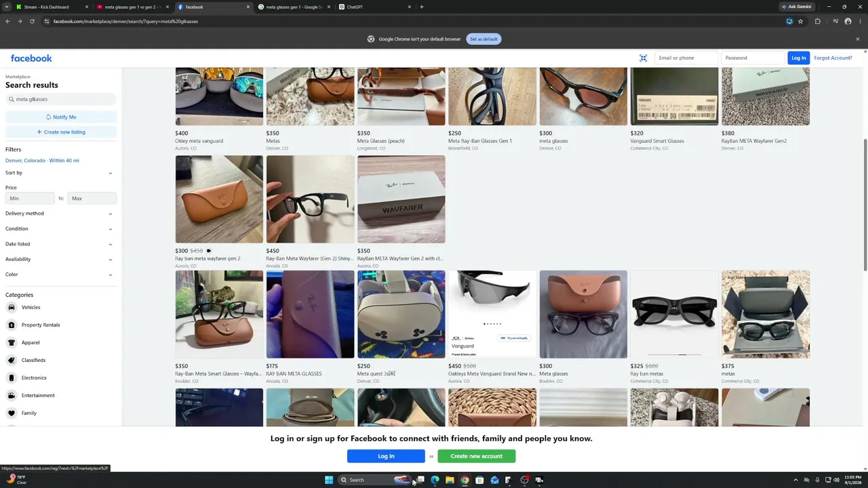The image size is (868, 488).
Task: Launch Microsoft Edge from the taskbar
Action: (x=435, y=480)
